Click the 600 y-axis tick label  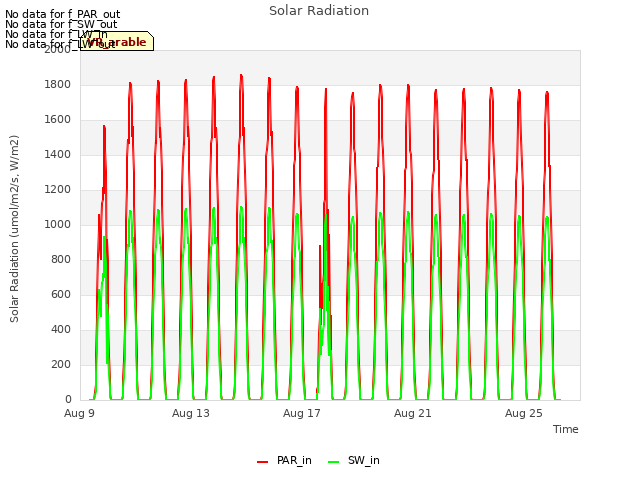point(61,294)
